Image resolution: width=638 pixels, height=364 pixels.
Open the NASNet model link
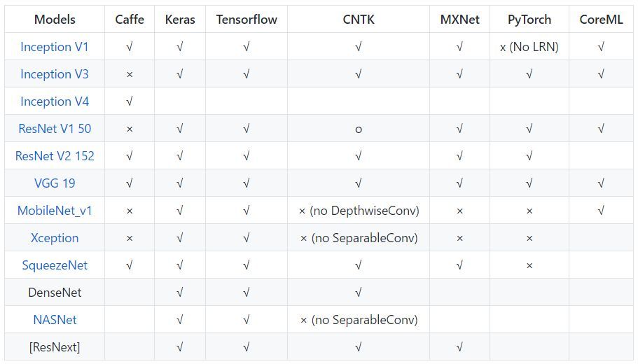[55, 320]
